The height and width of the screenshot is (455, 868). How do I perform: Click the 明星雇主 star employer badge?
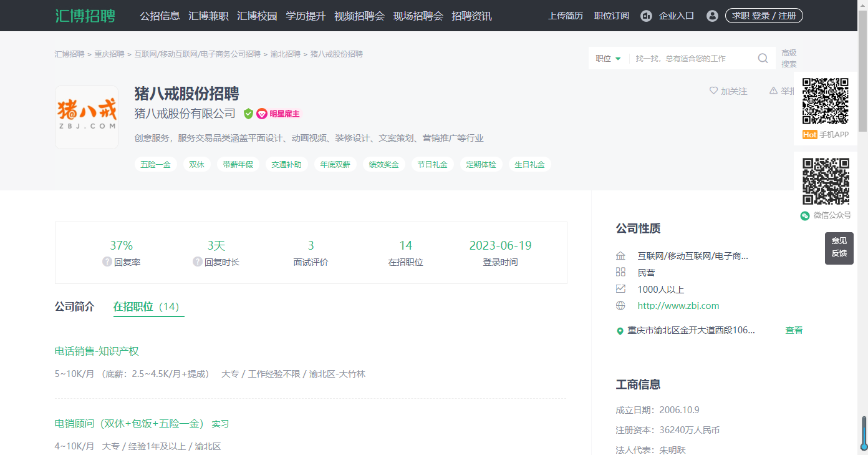278,114
